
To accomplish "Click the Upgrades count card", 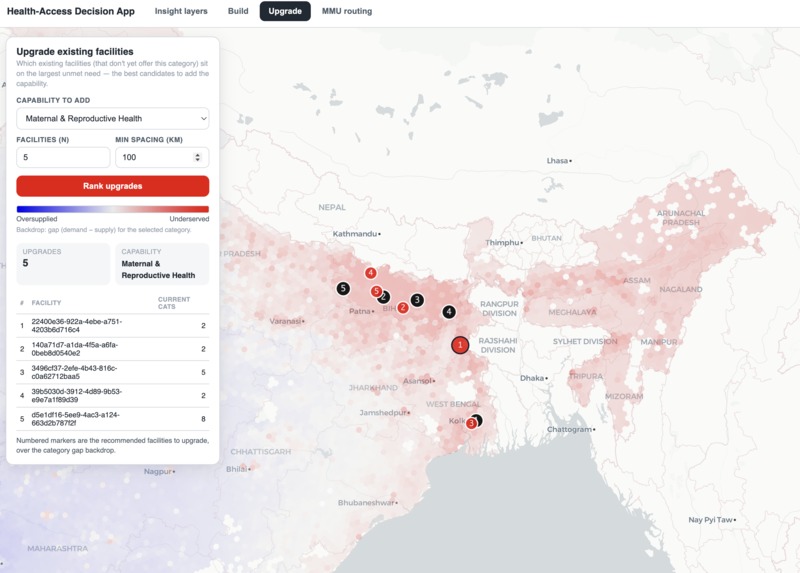I will 63,264.
